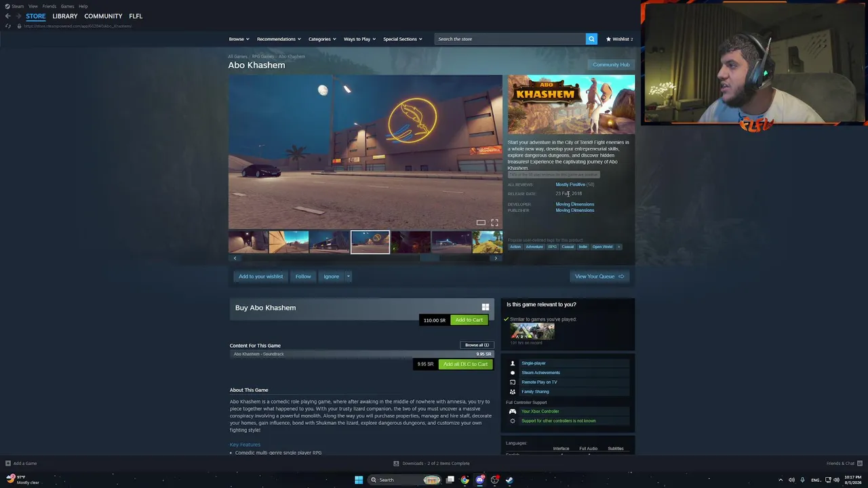Click the Remote Play on TV icon

coord(513,382)
